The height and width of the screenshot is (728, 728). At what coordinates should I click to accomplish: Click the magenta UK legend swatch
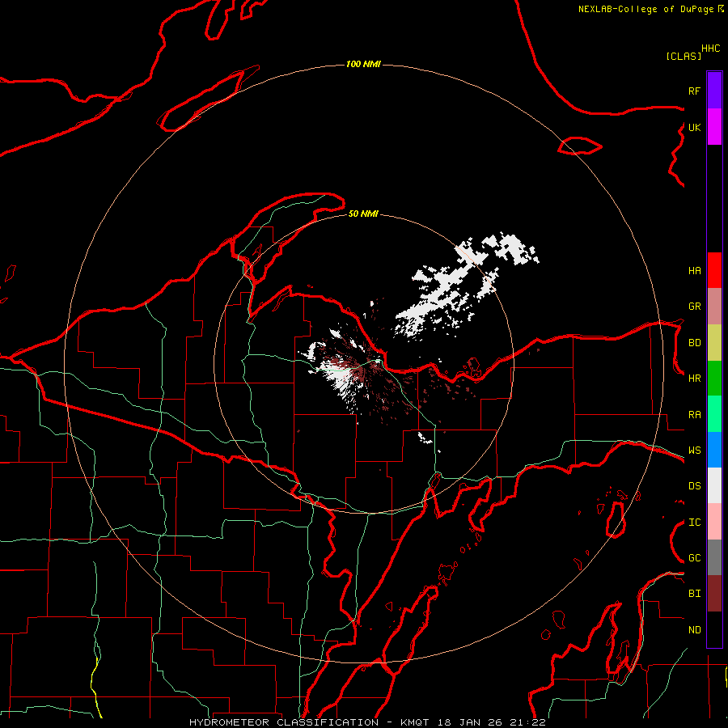[x=714, y=127]
